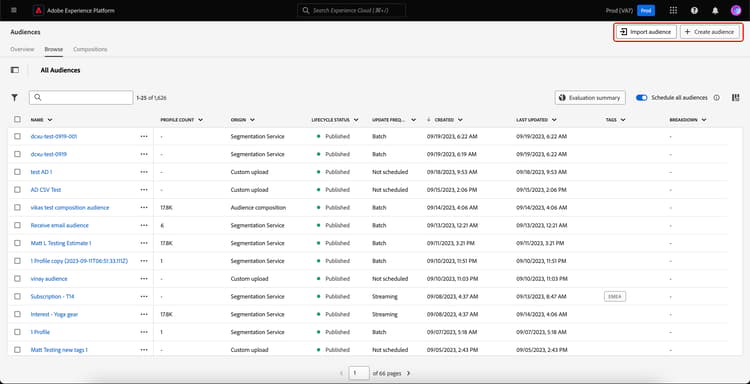Screen dimensions: 750x384
Task: Select checkbox for AD CSV Test
Action: pyautogui.click(x=17, y=190)
